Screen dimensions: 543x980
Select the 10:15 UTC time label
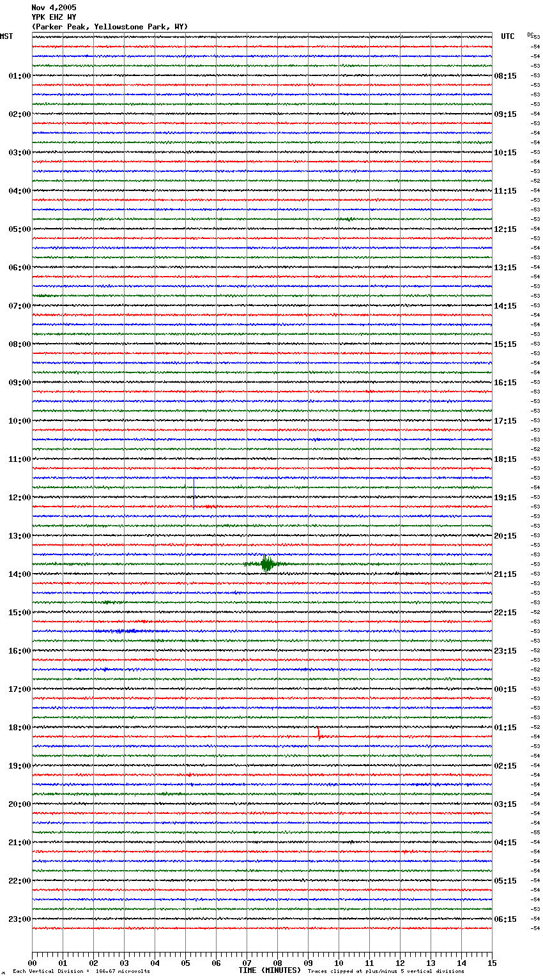point(505,153)
